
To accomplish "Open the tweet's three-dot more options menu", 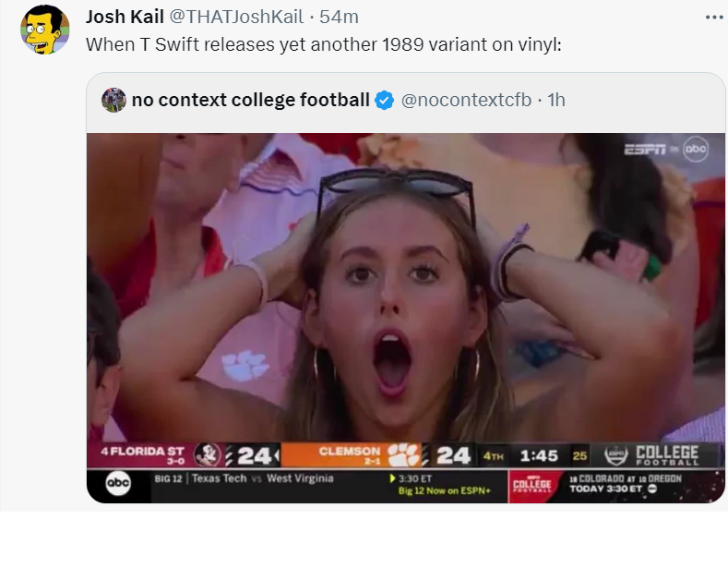I will click(x=714, y=17).
